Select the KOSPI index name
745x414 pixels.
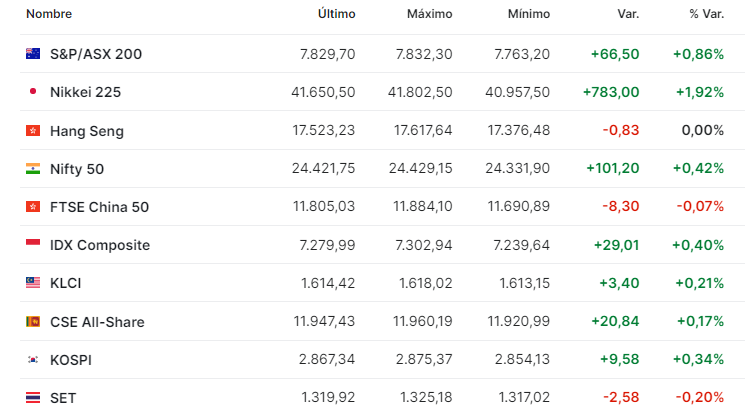coord(71,360)
